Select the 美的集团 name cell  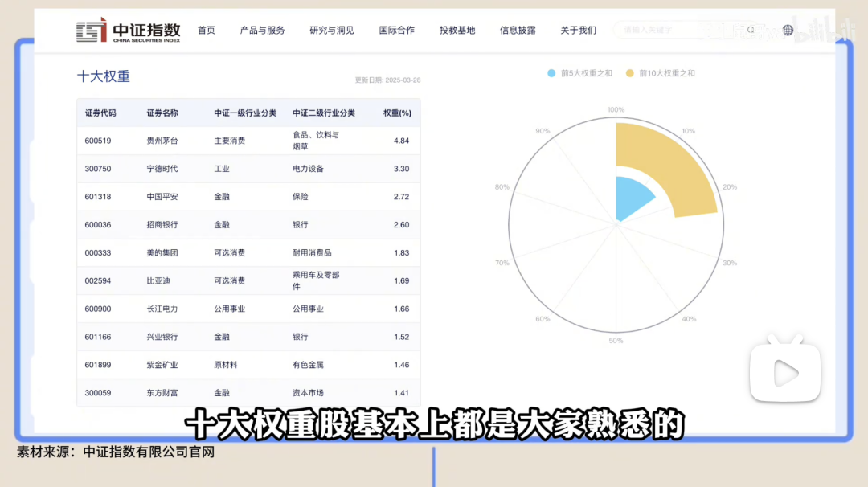(162, 253)
